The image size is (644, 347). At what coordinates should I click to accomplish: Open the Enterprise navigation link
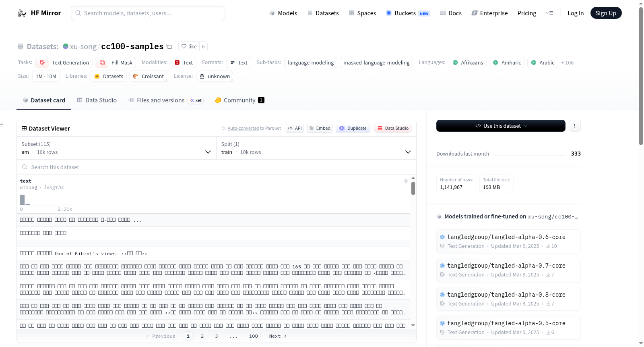click(x=489, y=13)
